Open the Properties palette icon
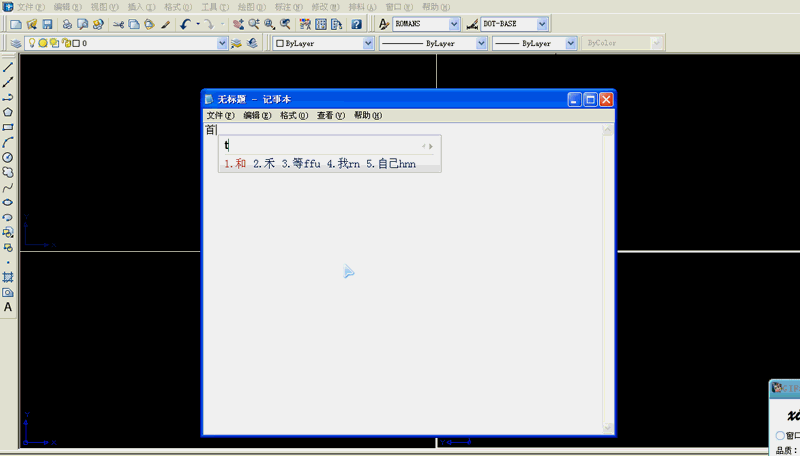The image size is (800, 456). (x=305, y=24)
